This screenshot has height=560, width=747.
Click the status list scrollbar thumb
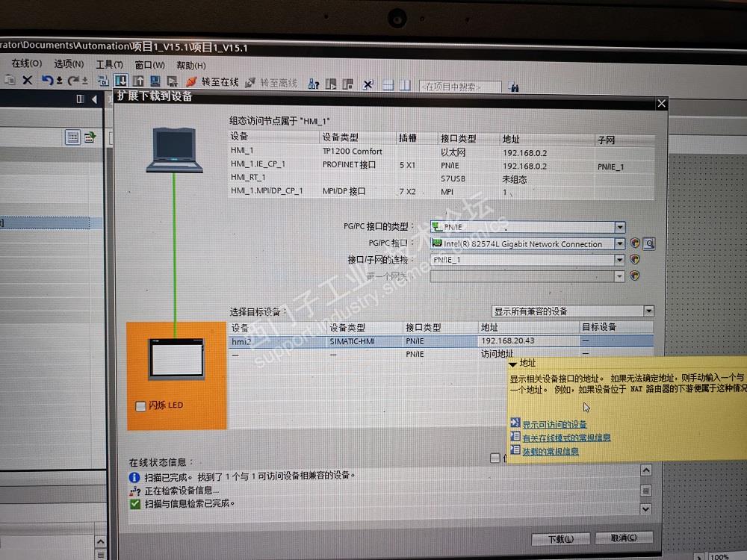click(x=645, y=490)
